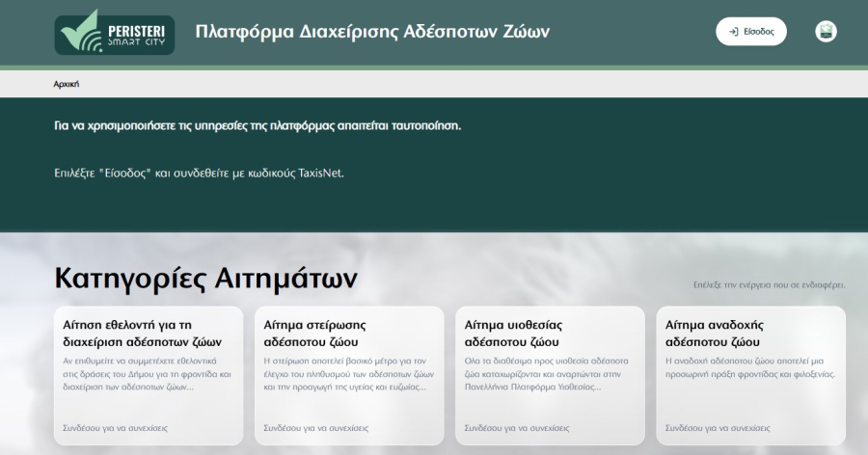Screen dimensions: 868x455
Task: Select the Αίτημα στείρωσης αδέσποτου ζώου card title
Action: point(314,333)
